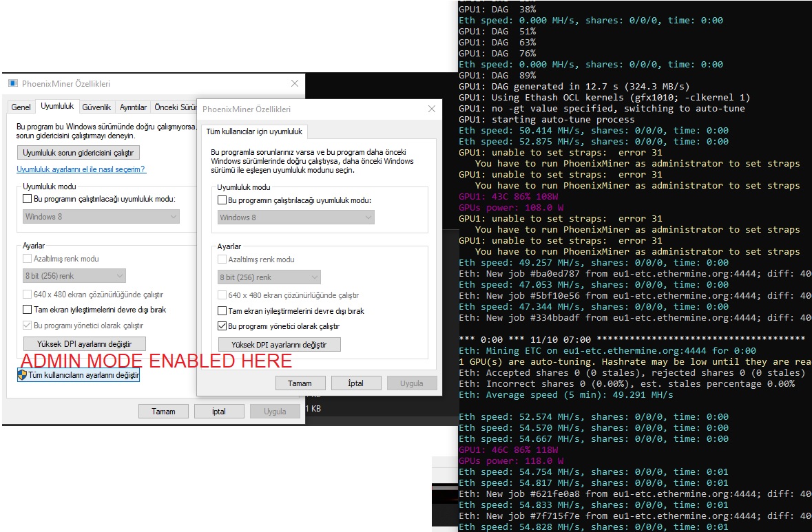Open the Önceki Sürümler tab
This screenshot has width=812, height=532.
click(x=174, y=107)
